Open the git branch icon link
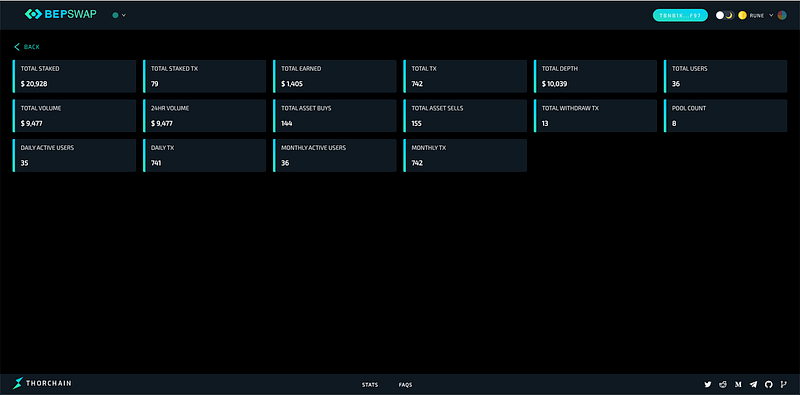Image resolution: width=800 pixels, height=395 pixels. pos(784,385)
